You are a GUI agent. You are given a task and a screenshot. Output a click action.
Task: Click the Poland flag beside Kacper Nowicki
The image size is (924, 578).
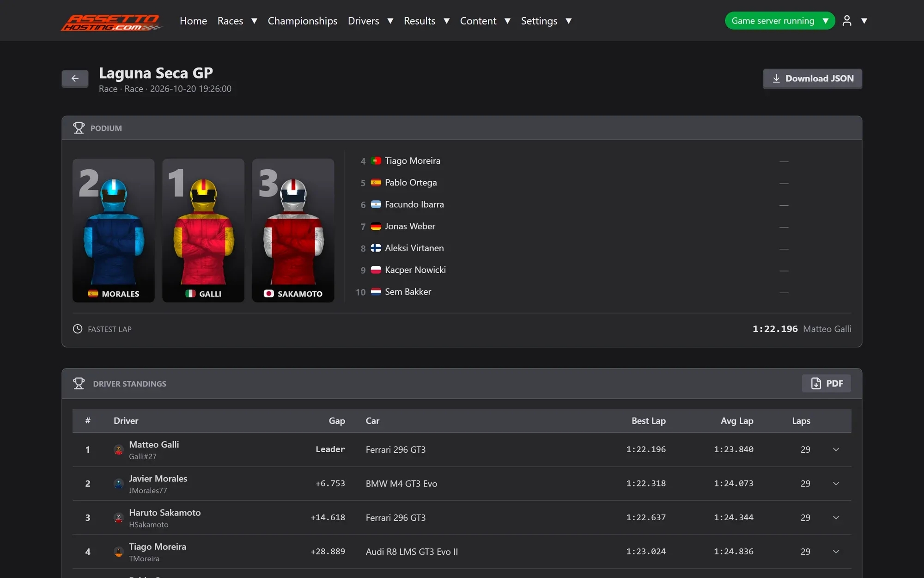click(376, 270)
